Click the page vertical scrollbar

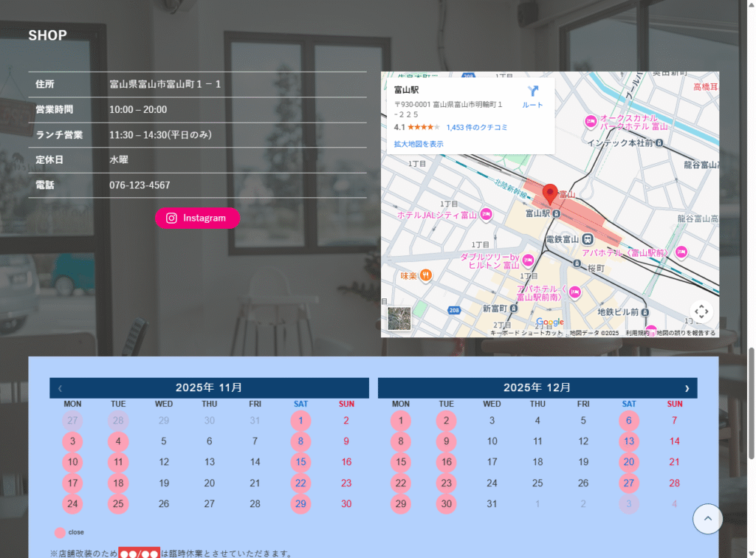751,369
